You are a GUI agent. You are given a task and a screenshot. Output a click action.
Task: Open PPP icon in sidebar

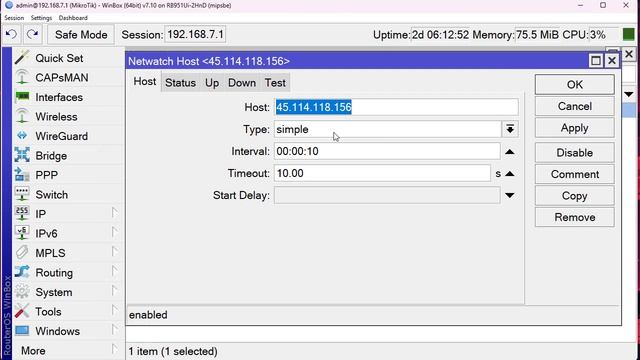(x=22, y=175)
